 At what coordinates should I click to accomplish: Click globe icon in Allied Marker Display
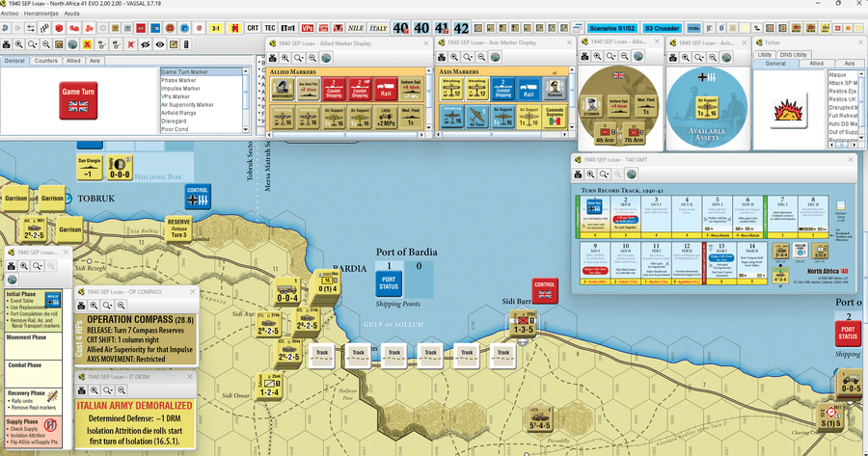326,58
